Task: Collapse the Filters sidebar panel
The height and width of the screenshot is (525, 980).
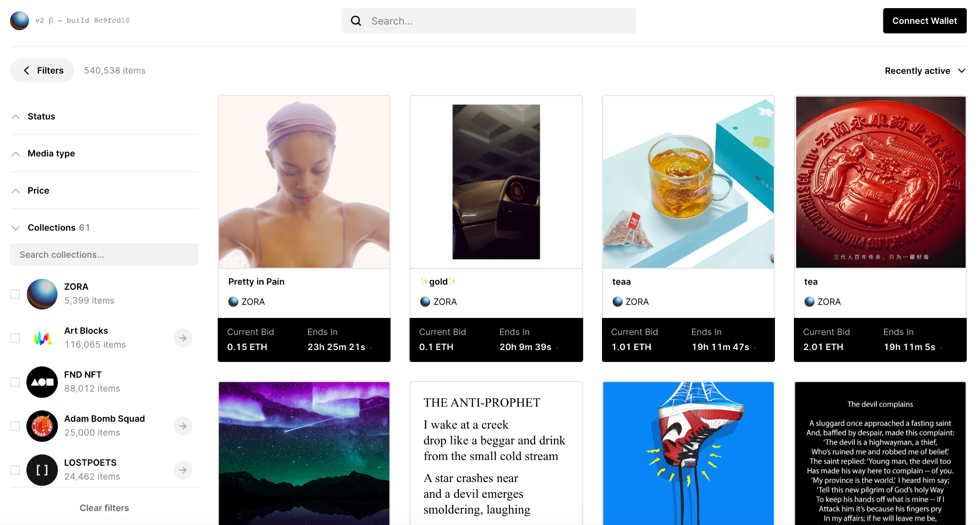Action: 43,70
